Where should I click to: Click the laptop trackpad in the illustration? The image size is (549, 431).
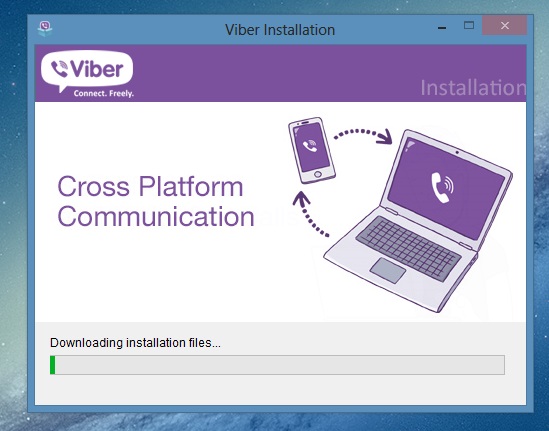(x=388, y=270)
